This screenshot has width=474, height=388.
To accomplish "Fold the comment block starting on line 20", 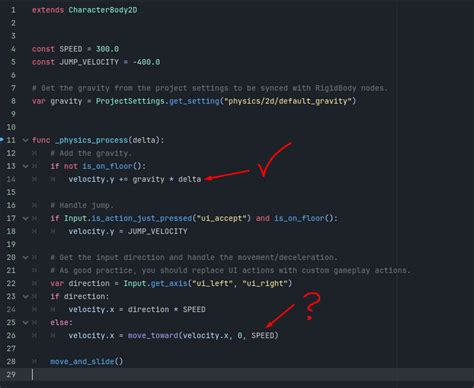I will [x=25, y=258].
